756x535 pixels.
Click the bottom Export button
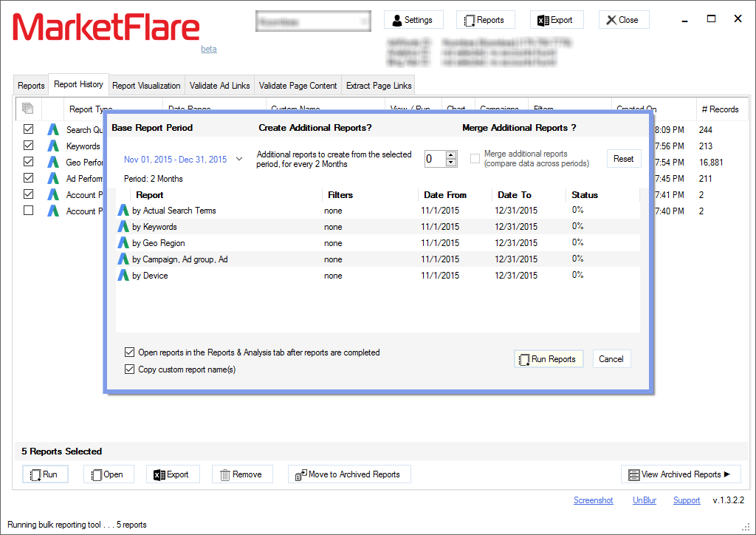coord(173,474)
